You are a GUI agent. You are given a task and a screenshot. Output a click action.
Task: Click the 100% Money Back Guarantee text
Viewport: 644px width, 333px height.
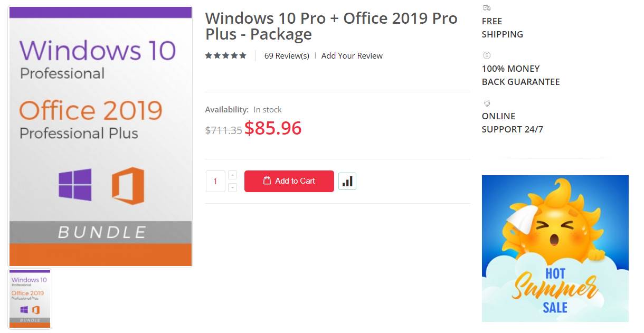point(520,75)
